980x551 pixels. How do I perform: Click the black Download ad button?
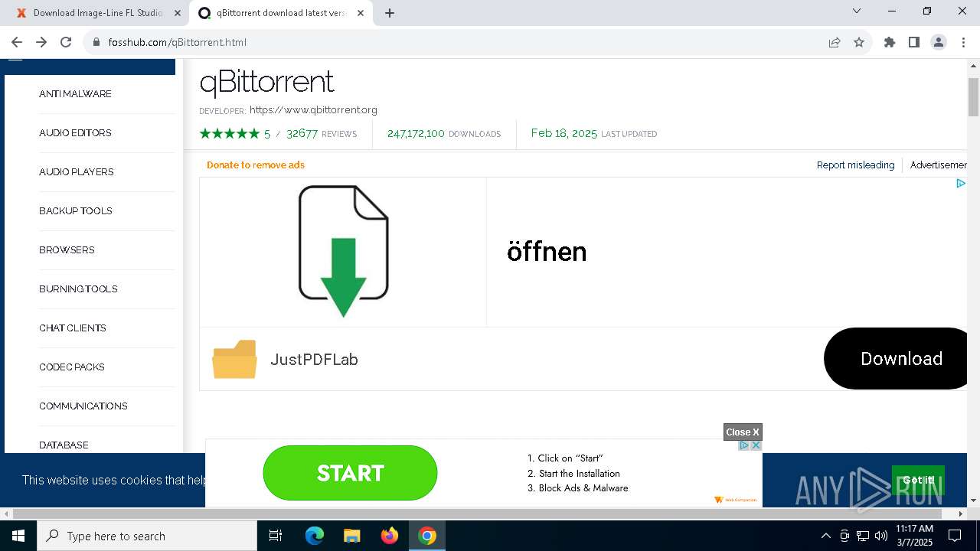click(x=896, y=358)
